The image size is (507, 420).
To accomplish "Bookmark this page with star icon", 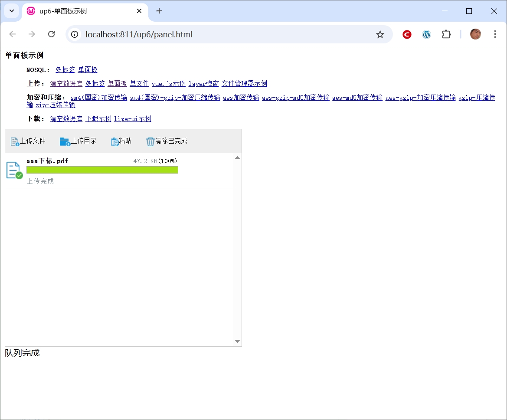I will coord(380,34).
